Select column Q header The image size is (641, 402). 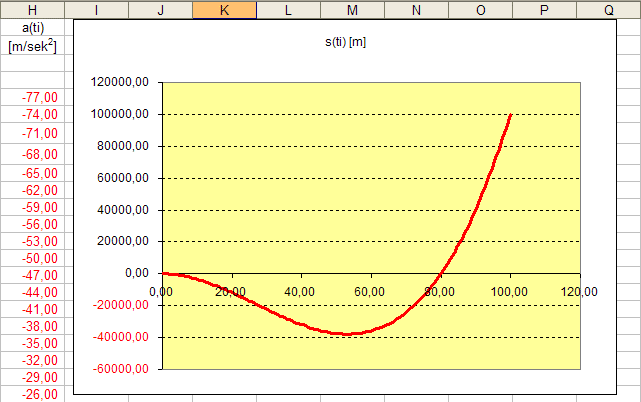[x=608, y=9]
